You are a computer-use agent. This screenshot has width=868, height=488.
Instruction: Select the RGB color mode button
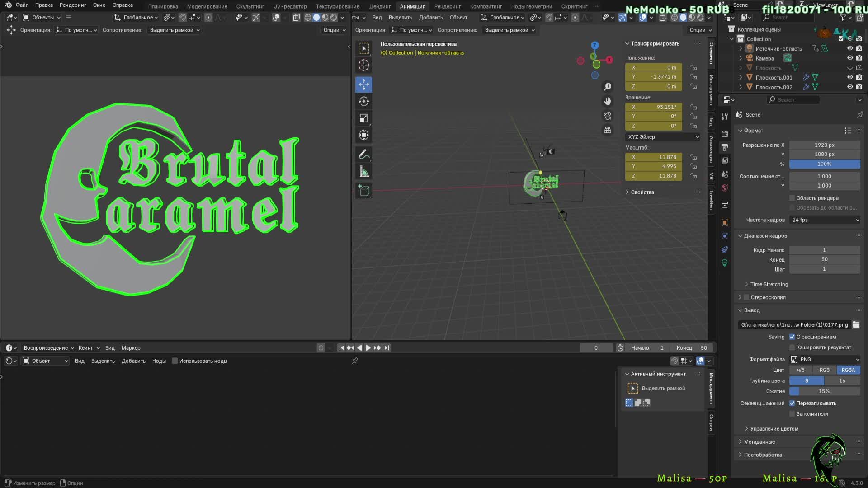point(824,370)
